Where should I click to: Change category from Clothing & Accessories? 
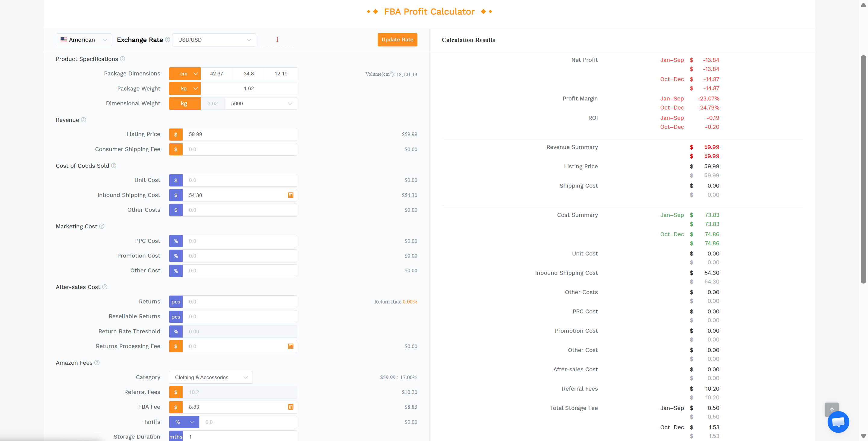(x=211, y=377)
